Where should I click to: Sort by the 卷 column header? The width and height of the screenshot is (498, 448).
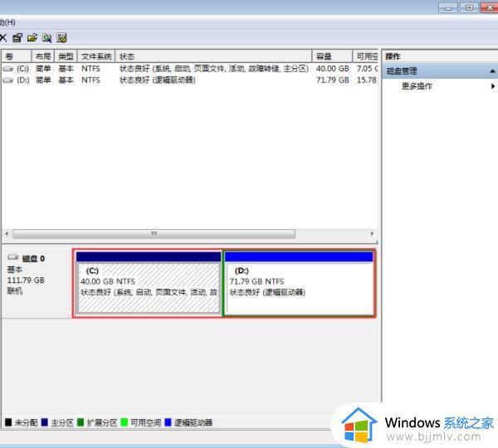pos(17,56)
